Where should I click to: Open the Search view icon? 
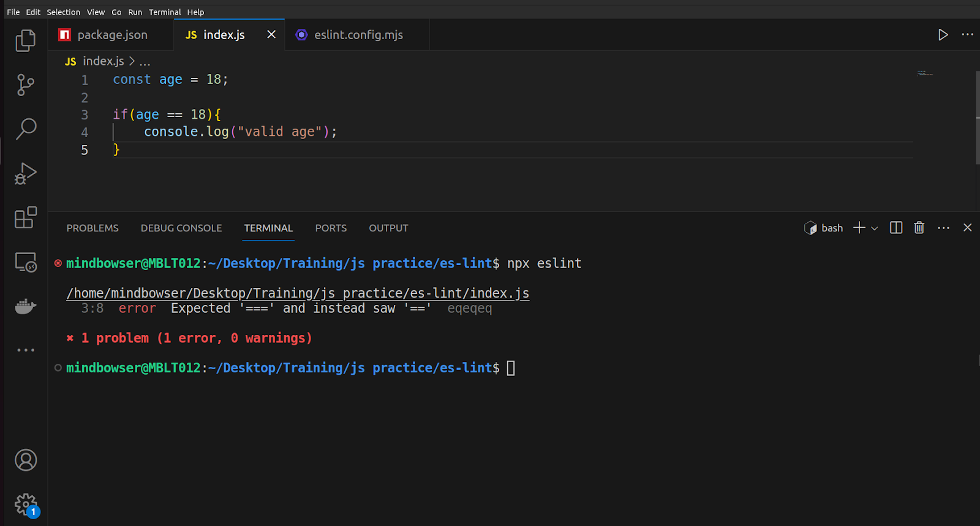26,129
